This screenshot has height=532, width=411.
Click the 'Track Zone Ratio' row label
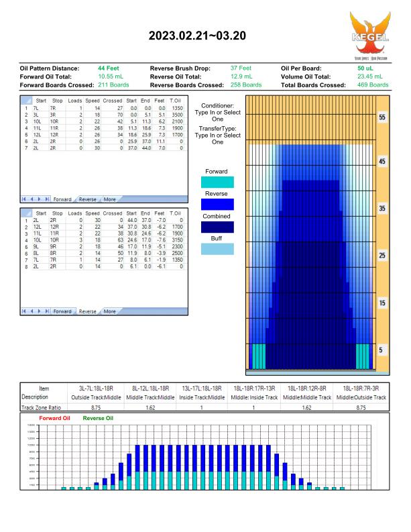point(41,407)
